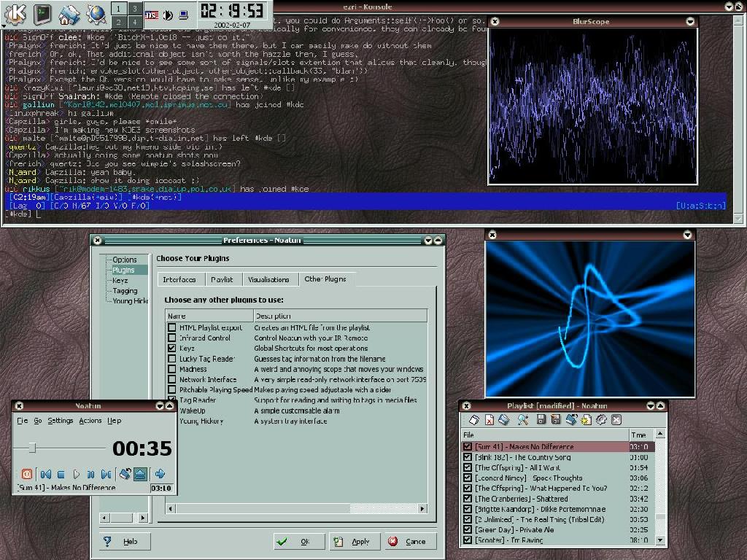Click the Noatun seek slider handle

click(x=32, y=448)
